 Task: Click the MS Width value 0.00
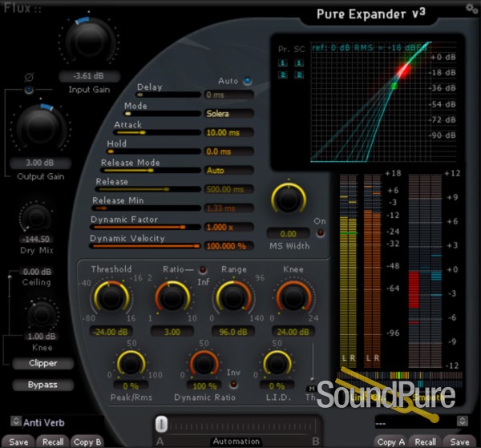click(288, 234)
